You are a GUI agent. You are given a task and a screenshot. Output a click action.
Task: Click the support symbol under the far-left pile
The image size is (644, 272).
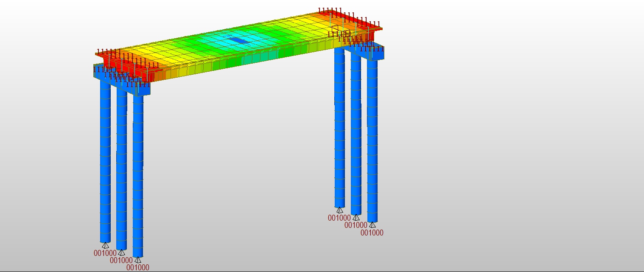105,245
